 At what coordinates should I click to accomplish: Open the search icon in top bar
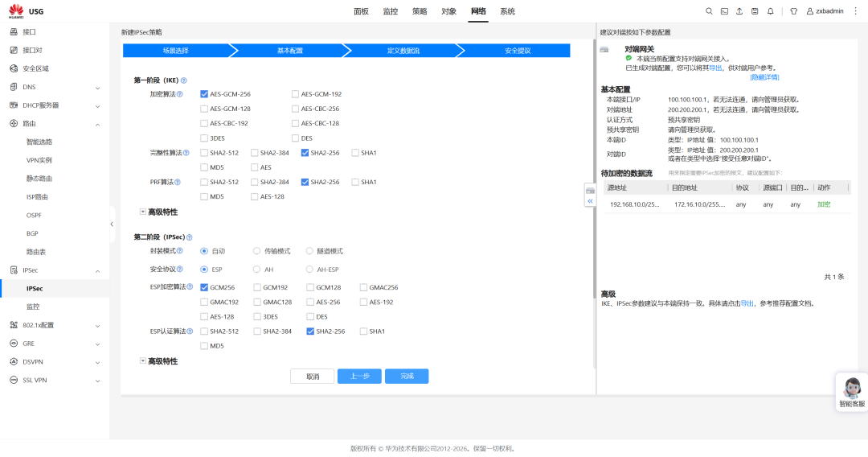click(709, 11)
